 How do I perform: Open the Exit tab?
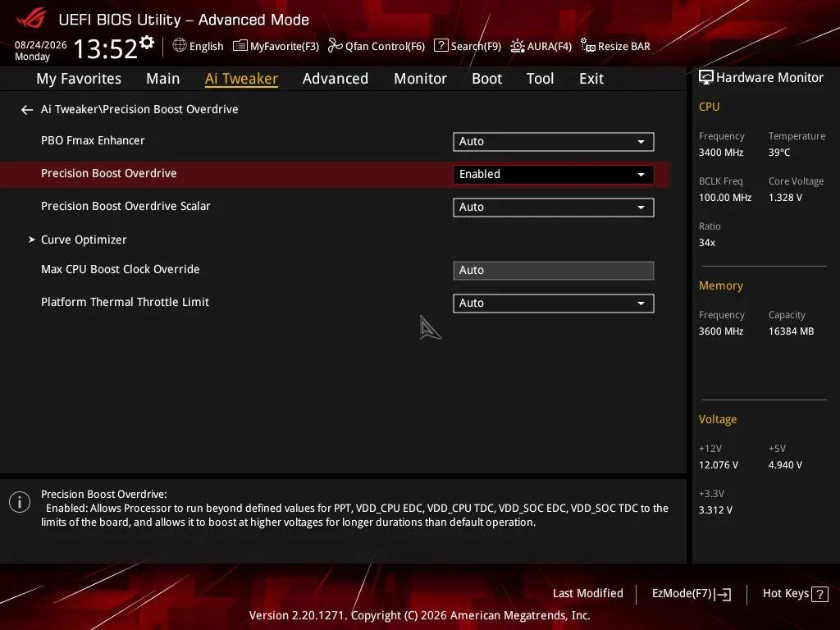tap(591, 79)
